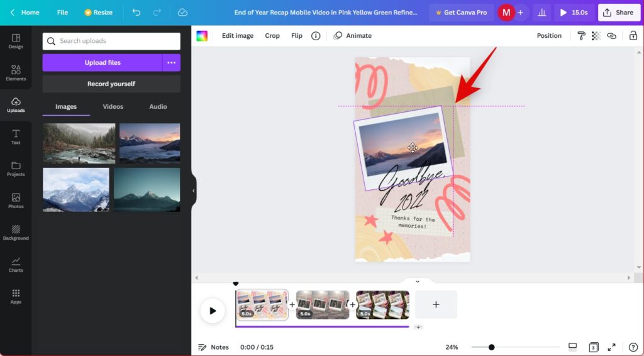
Task: Open the help question mark icon
Action: click(633, 347)
